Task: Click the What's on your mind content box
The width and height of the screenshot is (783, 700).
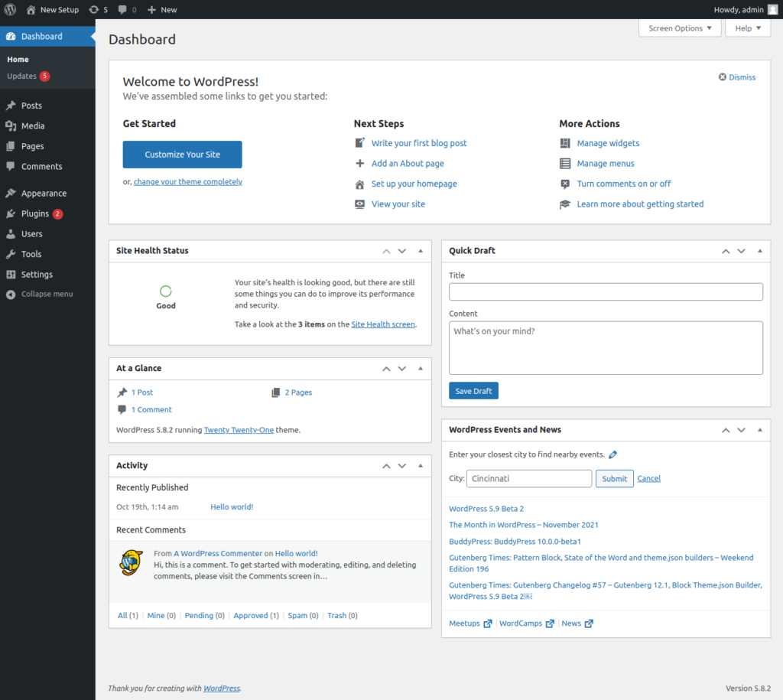Action: (606, 348)
